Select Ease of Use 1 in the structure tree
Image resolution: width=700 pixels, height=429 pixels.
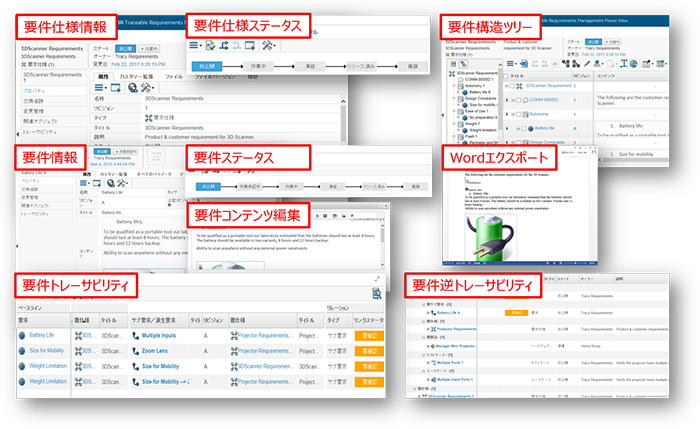pyautogui.click(x=476, y=111)
